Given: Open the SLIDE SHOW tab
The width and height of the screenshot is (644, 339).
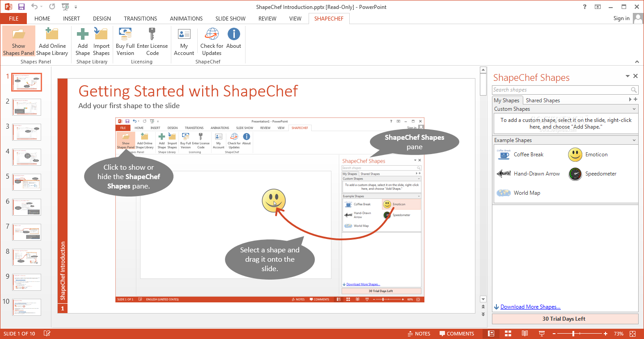Looking at the screenshot, I should (x=230, y=19).
